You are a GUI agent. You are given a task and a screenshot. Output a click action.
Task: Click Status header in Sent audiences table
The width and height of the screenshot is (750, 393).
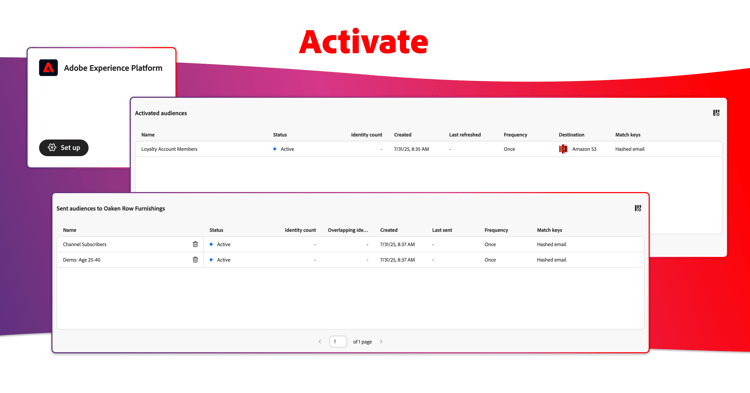(216, 230)
